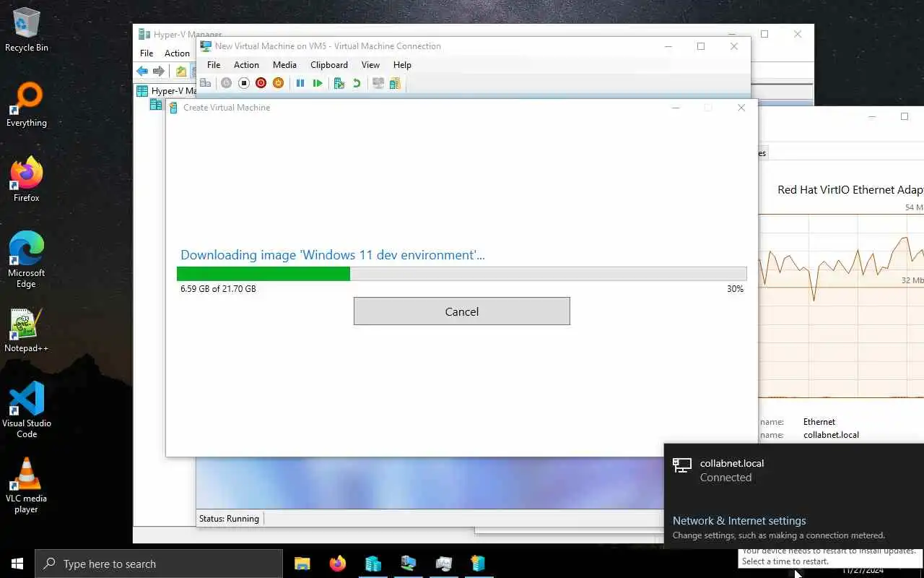Screen dimensions: 924x578
Task: Pause the virtual machine via toolbar icon
Action: [x=300, y=83]
